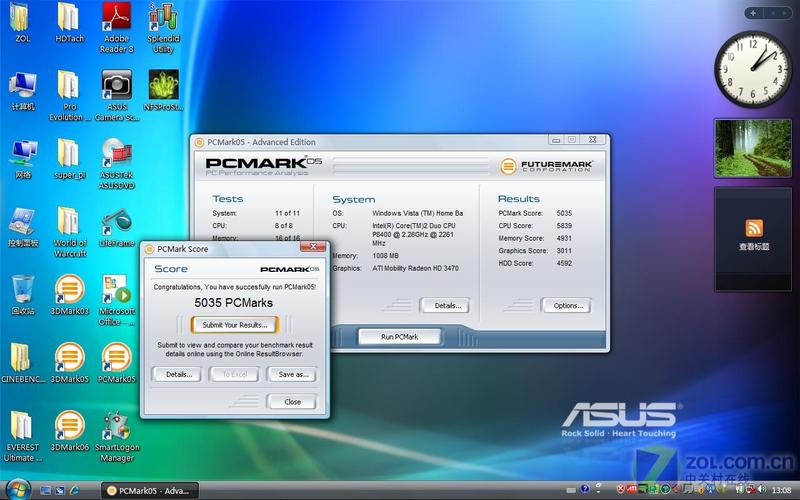Launch 3DMark06 desktop shortcut
This screenshot has width=800, height=500.
pyautogui.click(x=69, y=432)
